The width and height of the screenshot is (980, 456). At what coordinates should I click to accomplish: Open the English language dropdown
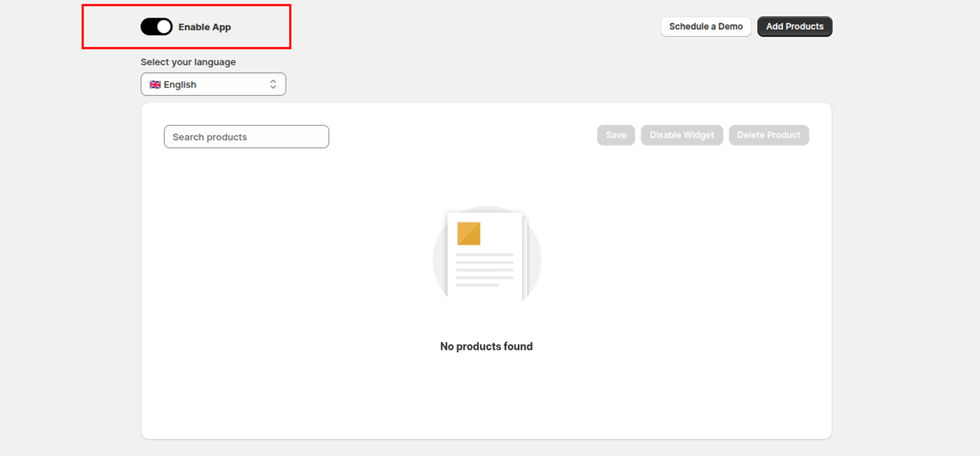213,84
